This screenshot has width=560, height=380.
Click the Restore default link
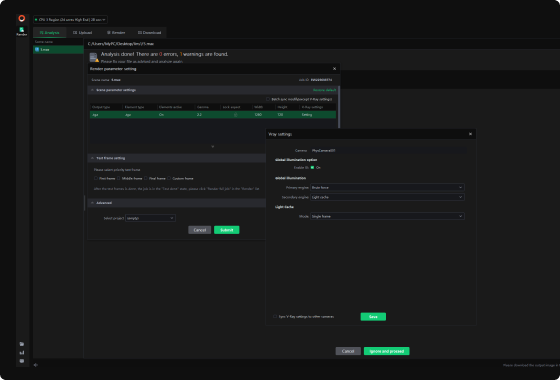tap(324, 90)
